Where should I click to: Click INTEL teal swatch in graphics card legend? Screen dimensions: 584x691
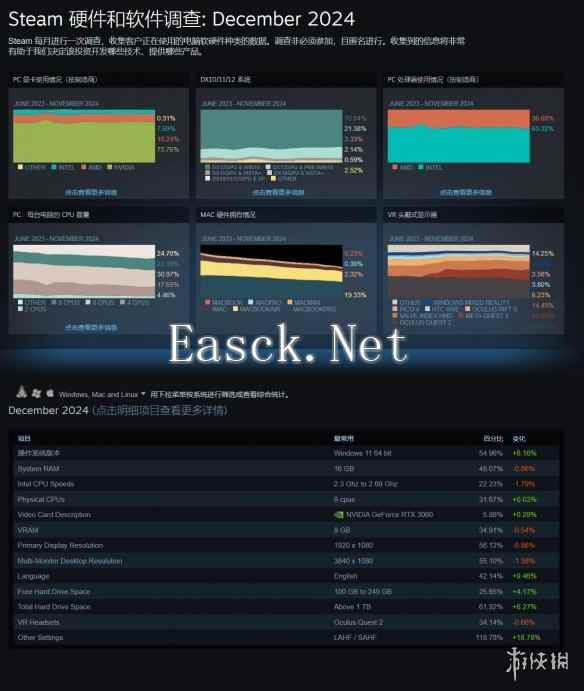tap(54, 167)
